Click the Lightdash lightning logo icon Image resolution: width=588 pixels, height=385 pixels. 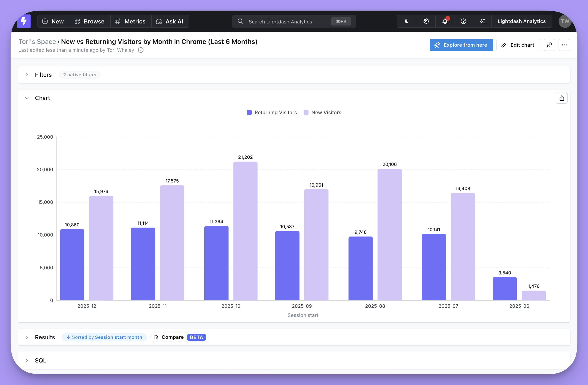coord(24,21)
